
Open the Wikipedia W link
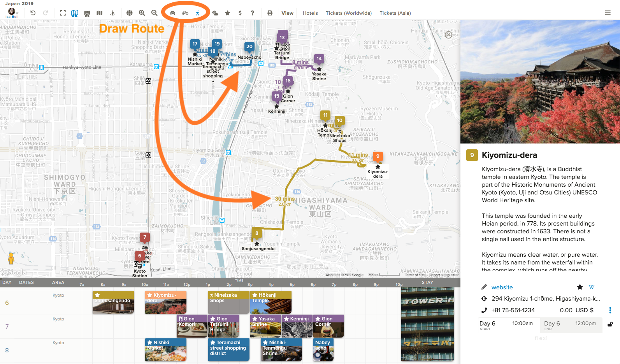[x=592, y=287]
